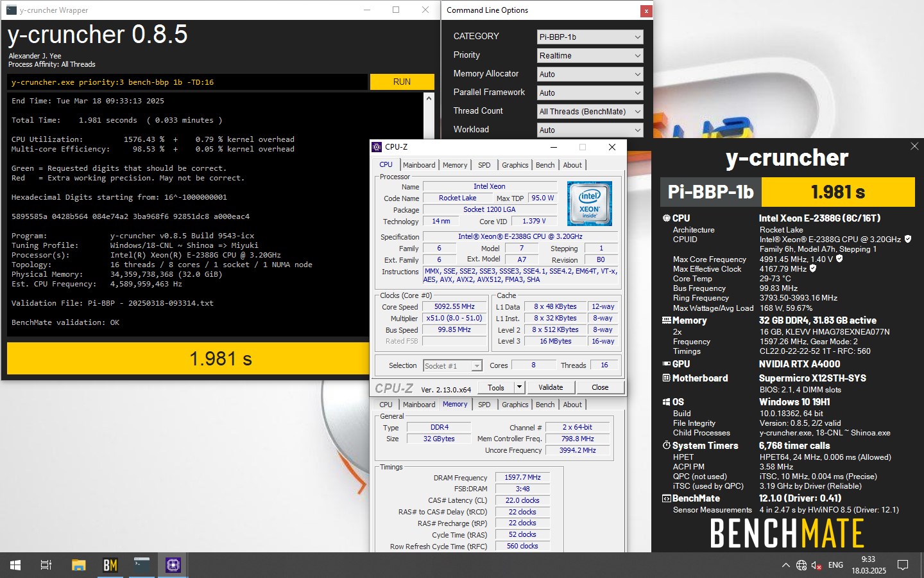Click the BenchMate section icon beside version 12.1.0
Screen dimensions: 924x578
coord(666,498)
